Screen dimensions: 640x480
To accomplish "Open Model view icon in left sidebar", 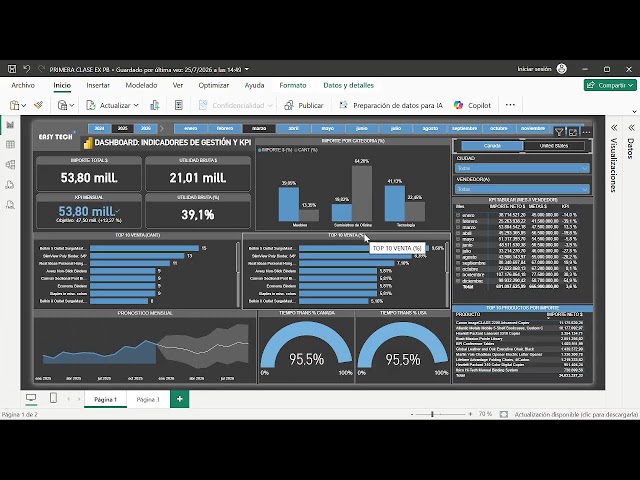I will 10,164.
